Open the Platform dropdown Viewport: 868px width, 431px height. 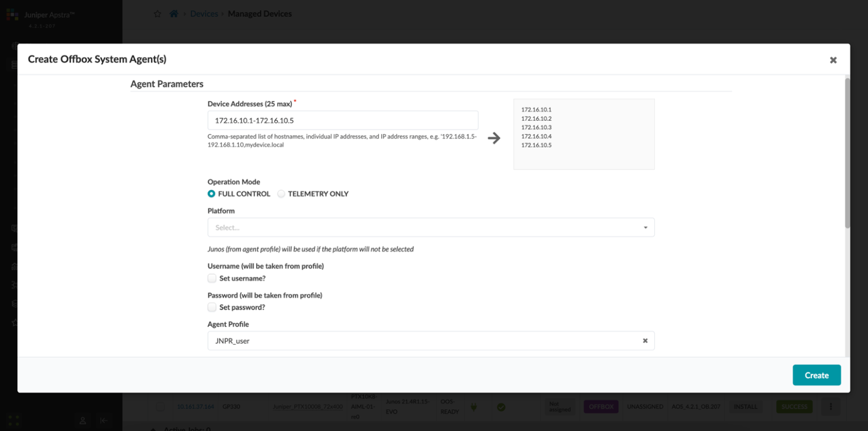430,228
